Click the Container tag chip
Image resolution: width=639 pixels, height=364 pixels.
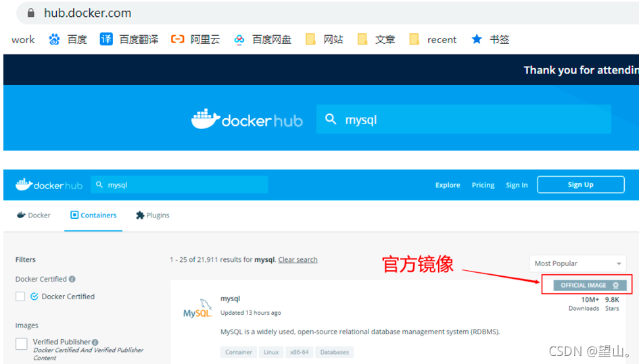pyautogui.click(x=239, y=353)
